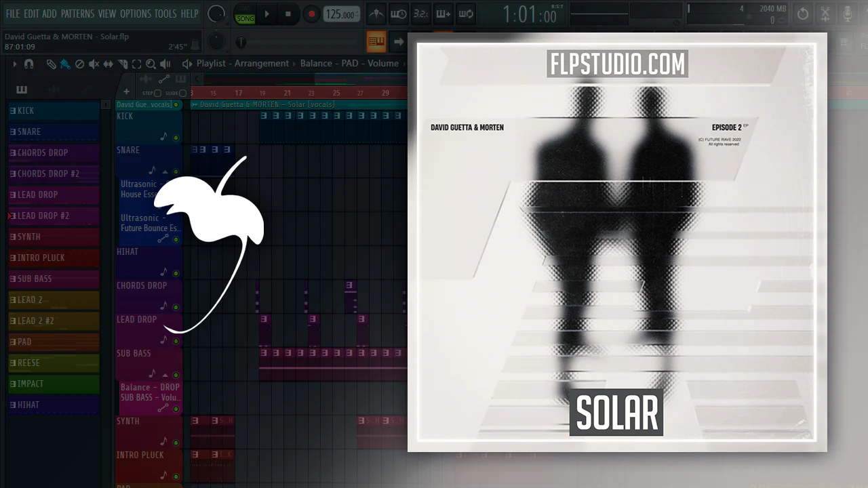Toggle the playlist snap magnet
This screenshot has width=868, height=488.
click(x=28, y=64)
